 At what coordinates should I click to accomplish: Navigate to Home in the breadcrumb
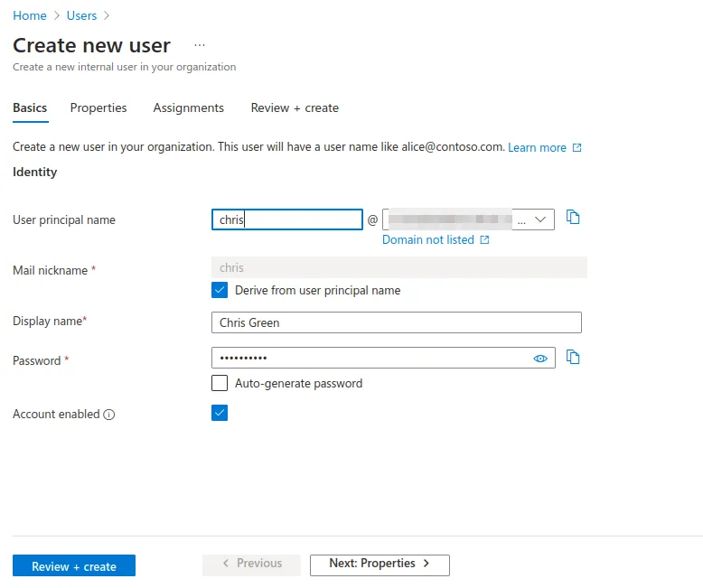pos(30,15)
